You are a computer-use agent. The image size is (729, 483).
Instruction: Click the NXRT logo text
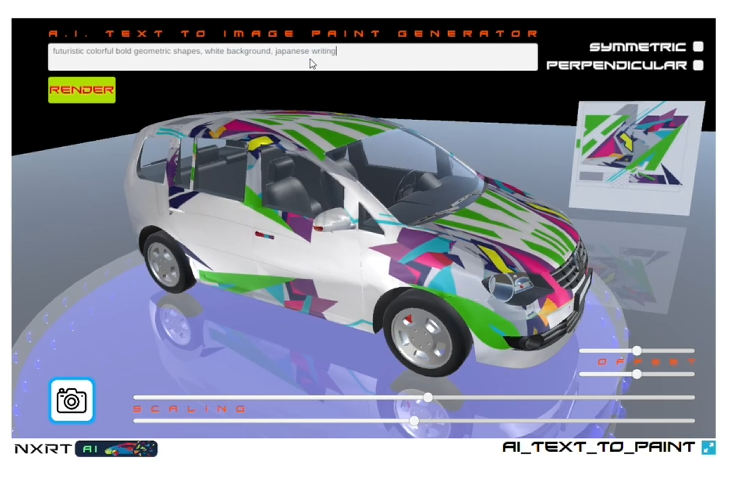point(43,449)
